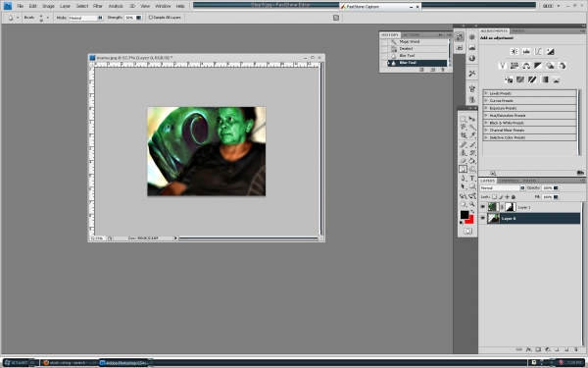Toggle lock transparent pixels
This screenshot has width=588, height=368.
494,197
